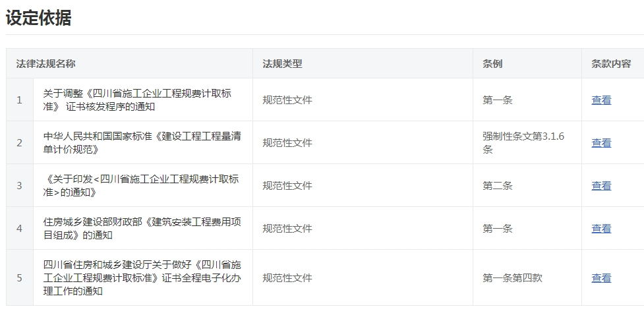Click the 第一条第四款 clause cell
This screenshot has width=644, height=319.
pyautogui.click(x=512, y=278)
